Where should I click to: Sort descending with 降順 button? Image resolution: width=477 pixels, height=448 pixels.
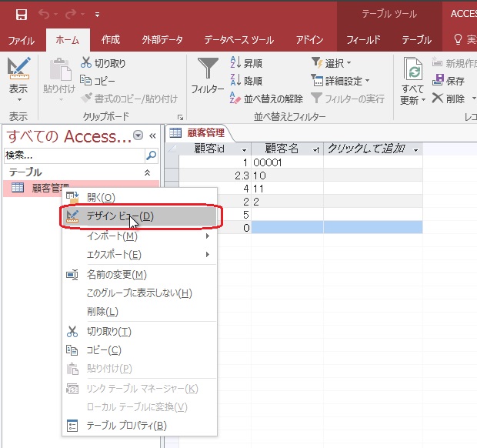pos(248,81)
